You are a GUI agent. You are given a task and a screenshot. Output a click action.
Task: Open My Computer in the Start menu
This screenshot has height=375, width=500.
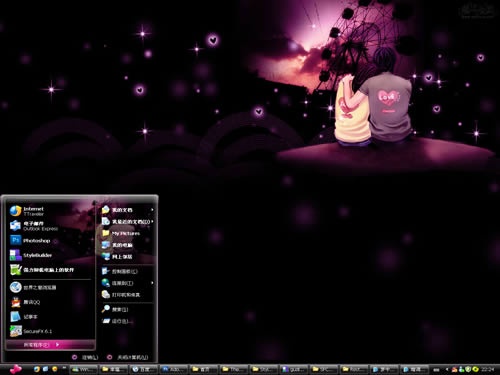click(128, 245)
